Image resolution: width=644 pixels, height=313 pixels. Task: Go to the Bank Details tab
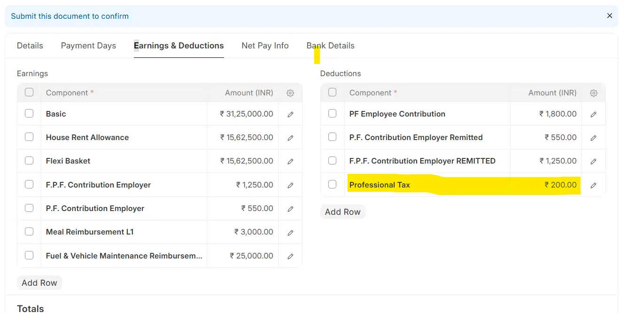coord(331,46)
